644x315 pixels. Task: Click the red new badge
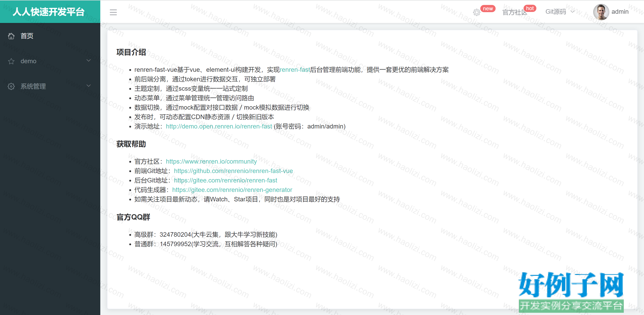coord(487,9)
